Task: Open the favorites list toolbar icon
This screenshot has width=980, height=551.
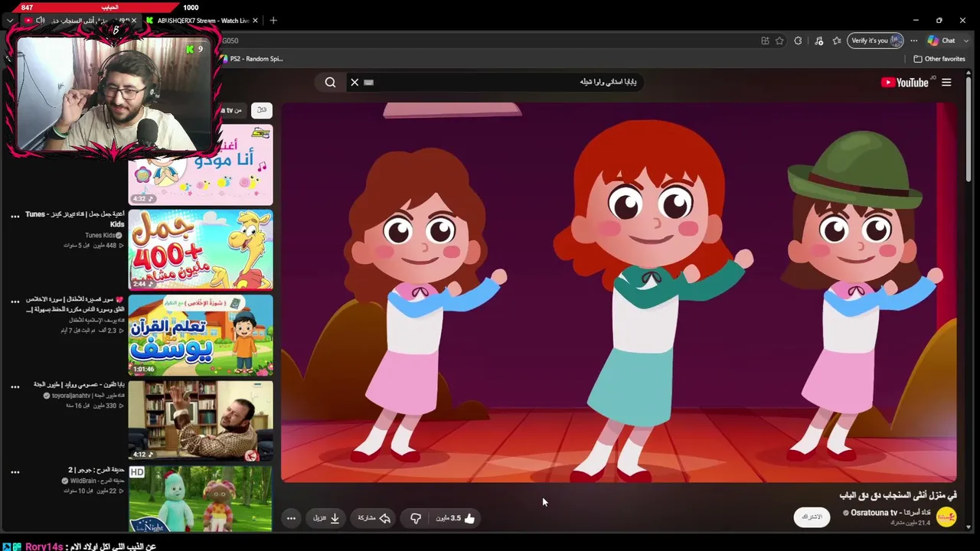Action: point(837,41)
